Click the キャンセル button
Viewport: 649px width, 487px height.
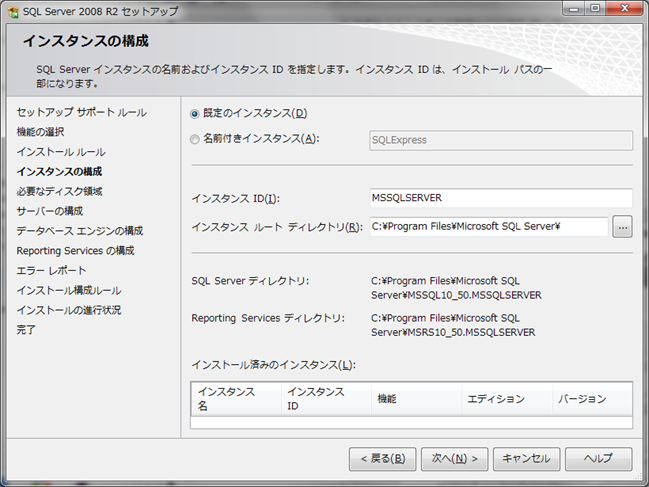pos(526,459)
